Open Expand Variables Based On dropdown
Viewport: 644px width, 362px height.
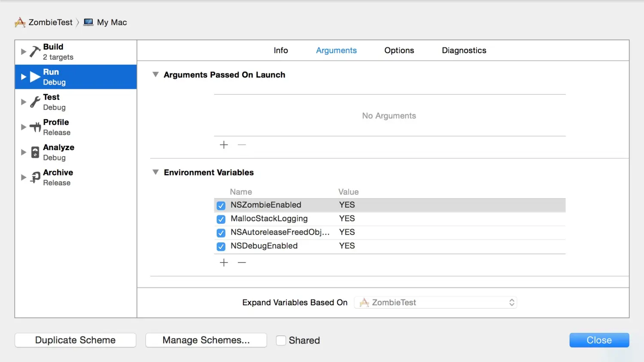(x=435, y=302)
